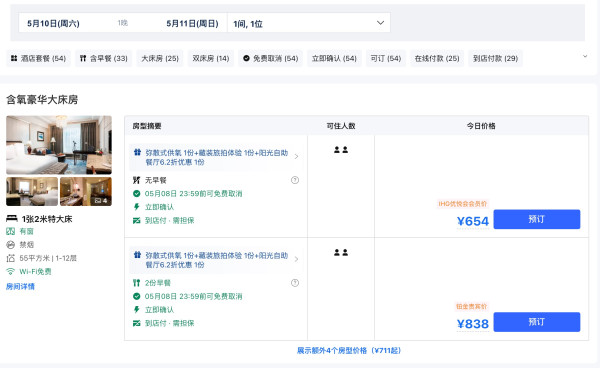Click the ¥838 price
Screen dimensions: 600x368
point(473,324)
